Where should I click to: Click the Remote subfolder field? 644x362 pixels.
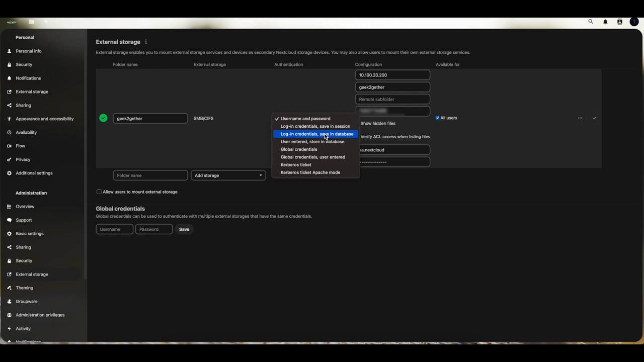[x=392, y=100]
